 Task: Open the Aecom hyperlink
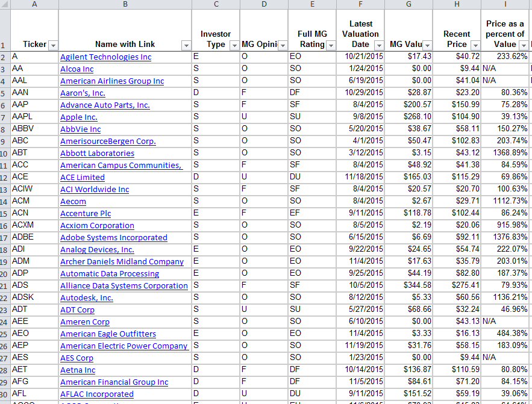point(74,201)
